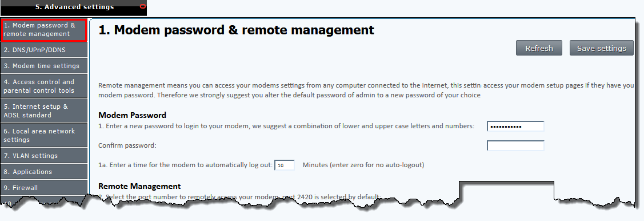The height and width of the screenshot is (221, 644).
Task: Click the Confirm password input box
Action: [x=515, y=145]
